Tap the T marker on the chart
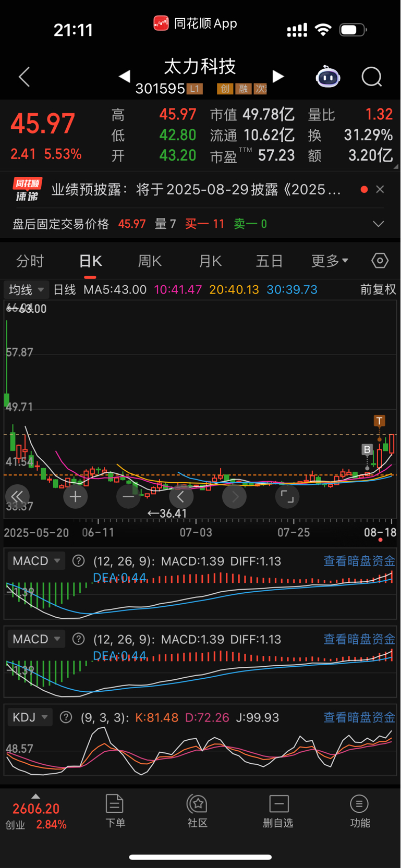 (x=379, y=421)
